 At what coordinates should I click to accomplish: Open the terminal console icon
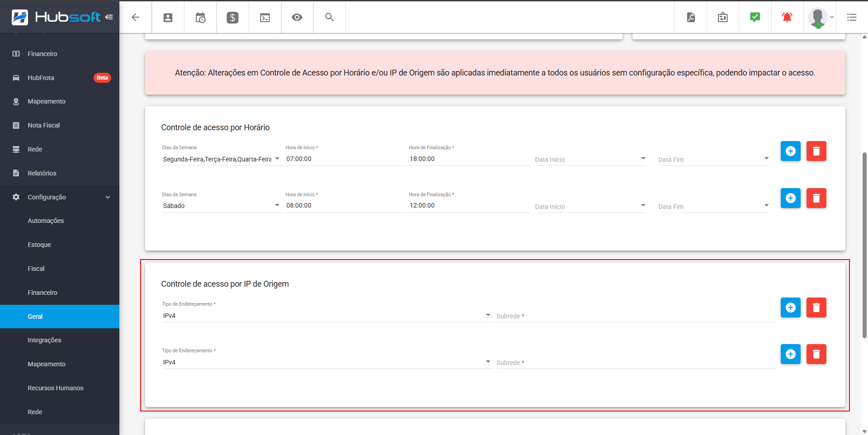click(x=265, y=17)
